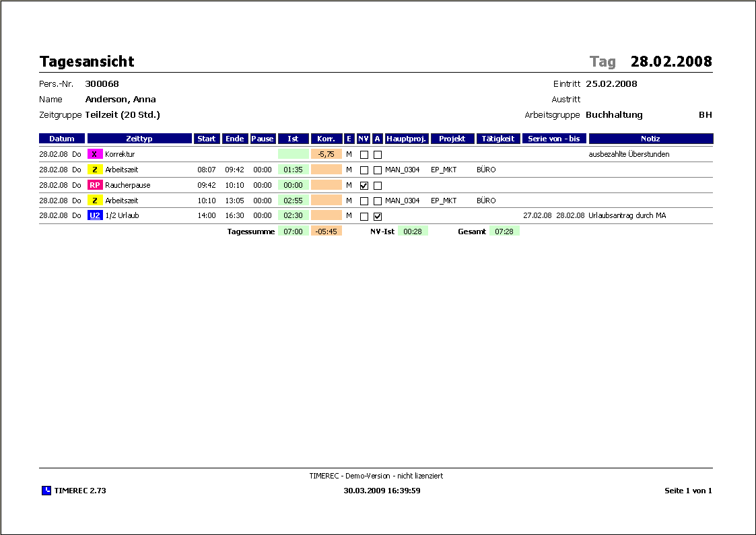Click the Datum column header
Viewport: 756px width, 535px height.
click(x=62, y=139)
